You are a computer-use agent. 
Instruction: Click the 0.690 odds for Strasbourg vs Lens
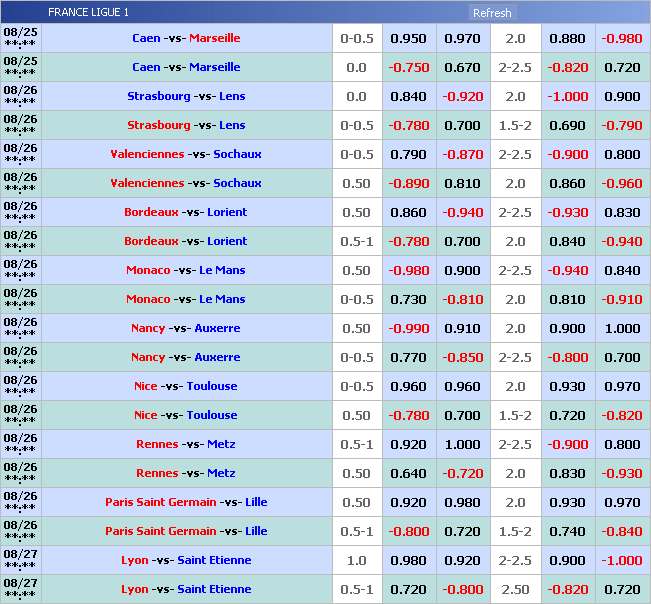(x=568, y=126)
